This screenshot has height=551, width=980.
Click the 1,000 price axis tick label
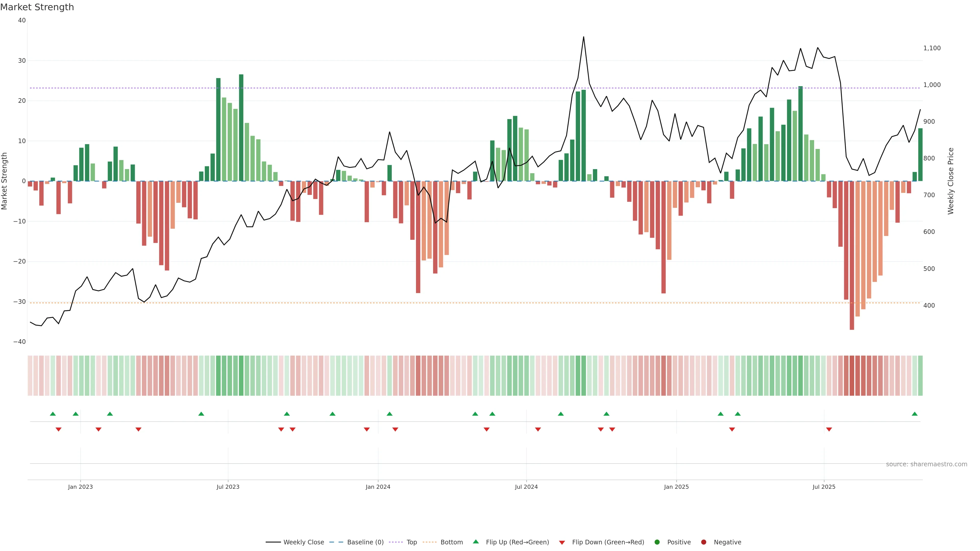point(932,85)
